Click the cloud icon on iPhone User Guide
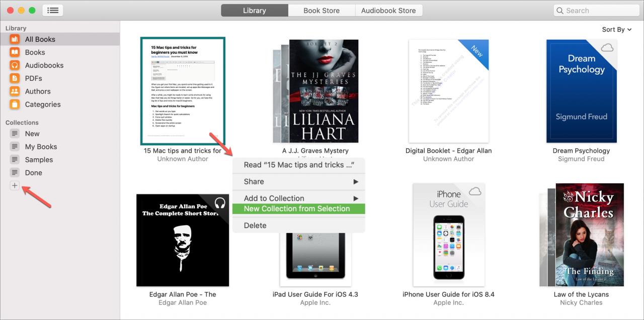 point(474,191)
